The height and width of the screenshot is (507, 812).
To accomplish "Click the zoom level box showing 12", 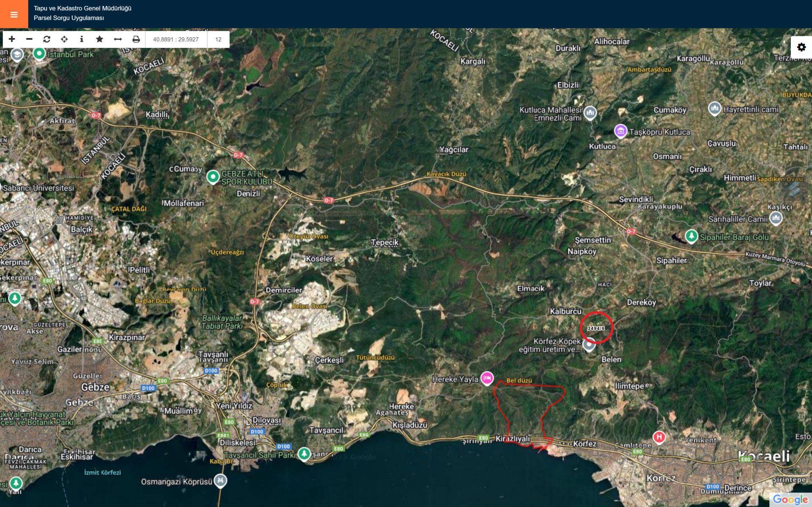I will 218,39.
